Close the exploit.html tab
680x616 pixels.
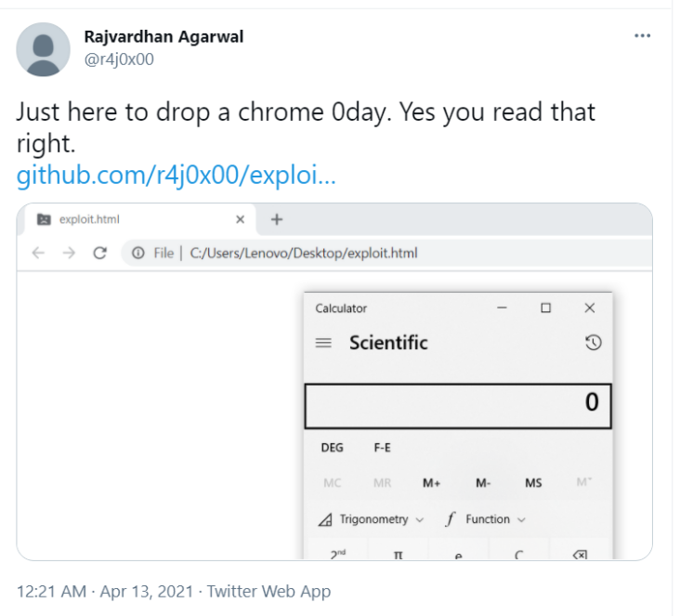click(x=240, y=219)
